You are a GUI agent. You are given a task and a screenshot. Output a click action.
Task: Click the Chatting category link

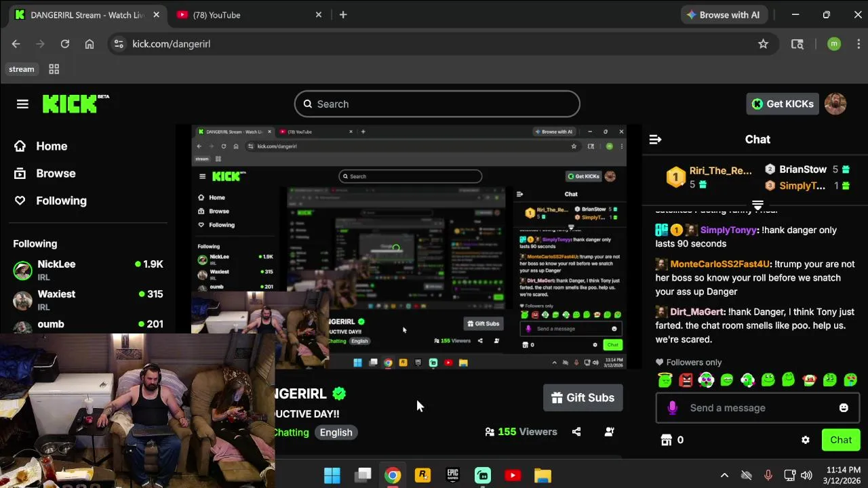(292, 432)
